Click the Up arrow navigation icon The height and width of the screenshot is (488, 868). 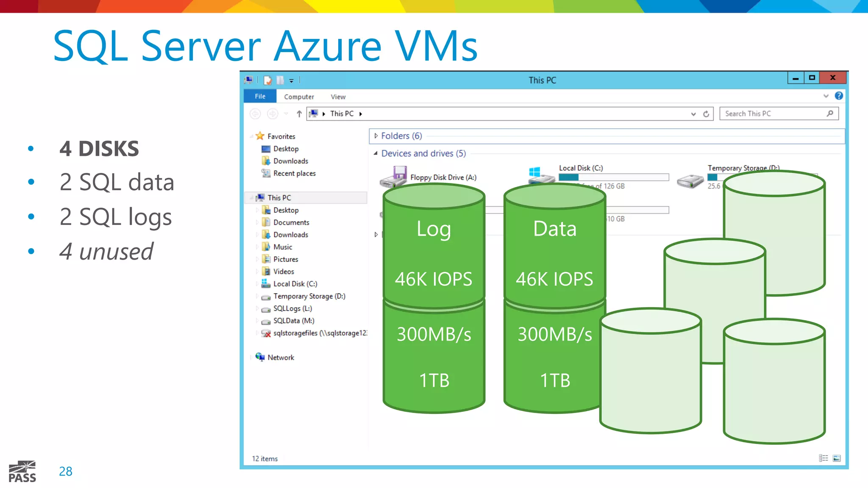point(299,114)
